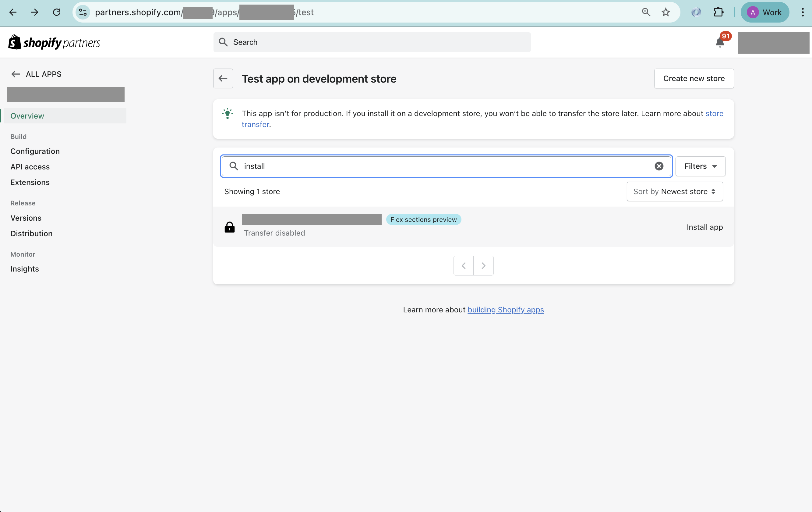Click into the store search field containing install
Viewport: 812px width, 512px height.
coord(446,166)
